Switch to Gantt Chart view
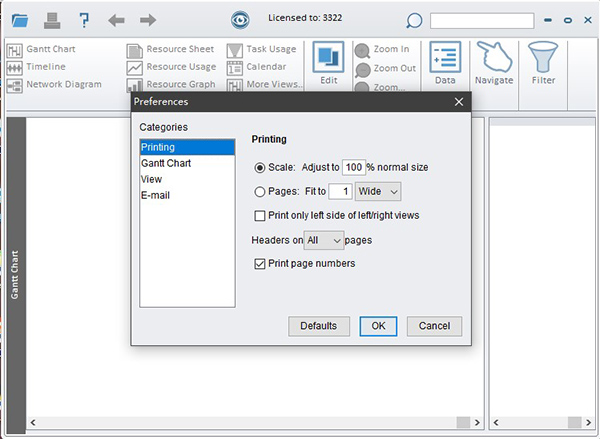This screenshot has width=600, height=439. tap(41, 50)
